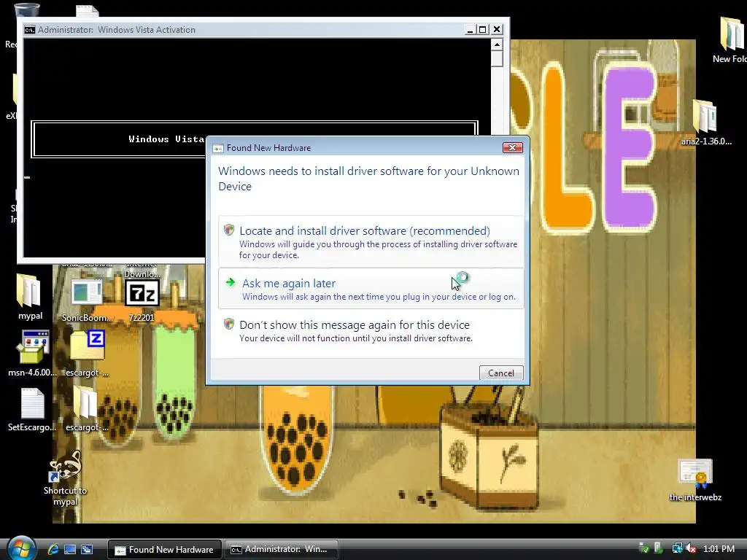The width and height of the screenshot is (747, 560).
Task: Click the Found New Hardware title bar icon
Action: (217, 148)
